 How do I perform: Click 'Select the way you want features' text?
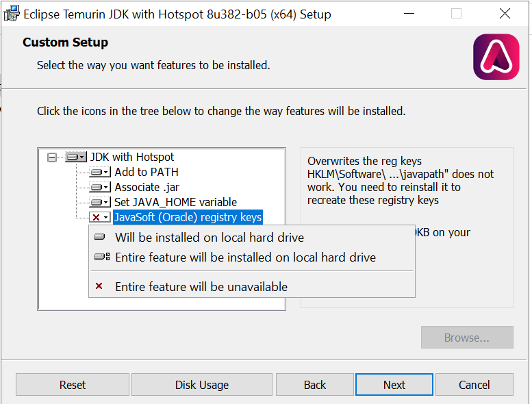153,65
